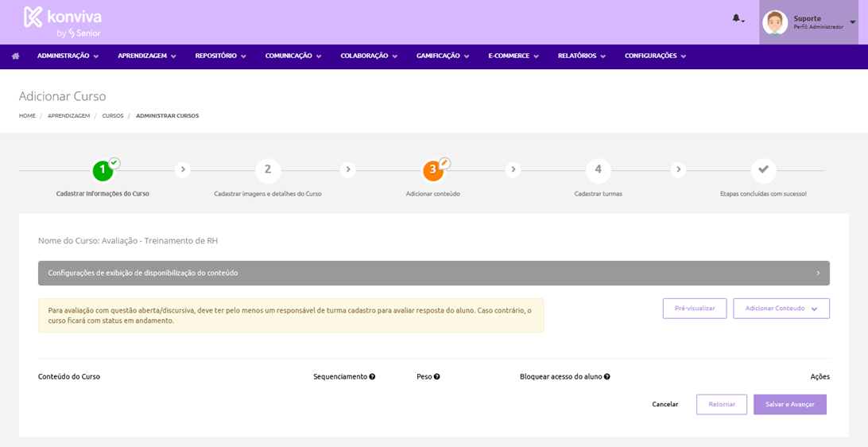868x447 pixels.
Task: Click the Bloquear acesso do aluno help icon
Action: tap(607, 377)
